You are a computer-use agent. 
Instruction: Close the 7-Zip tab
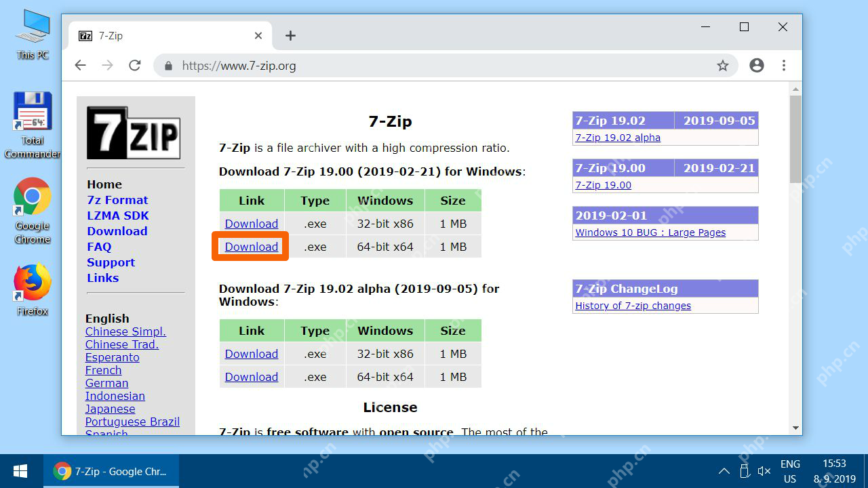(x=258, y=36)
